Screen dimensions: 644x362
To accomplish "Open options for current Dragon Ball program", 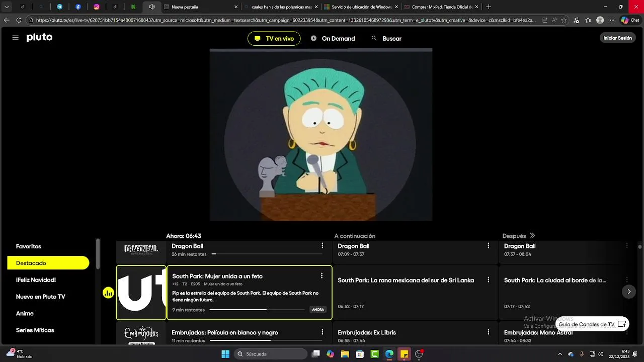I will 323,245.
